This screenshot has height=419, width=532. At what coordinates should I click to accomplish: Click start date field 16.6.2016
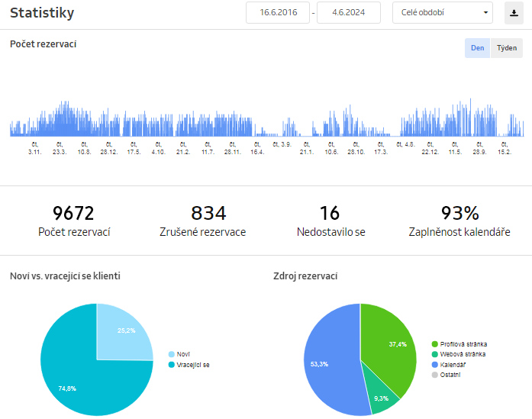tap(278, 13)
